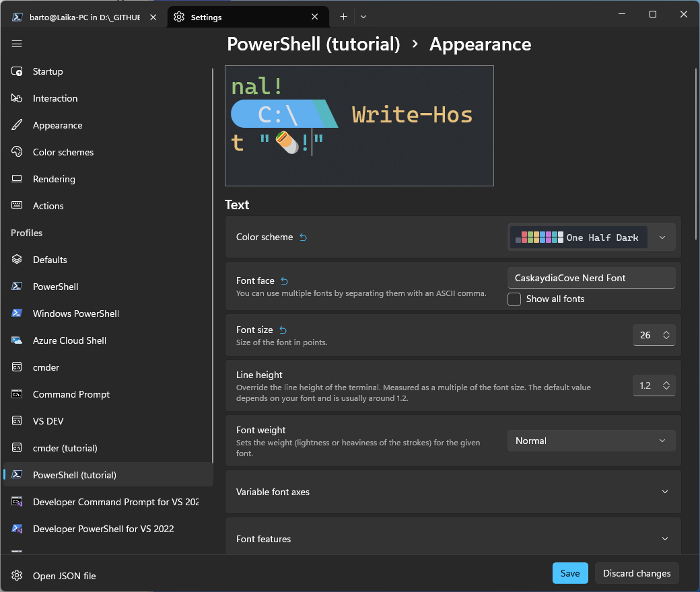Go to the Rendering settings page

(x=54, y=179)
